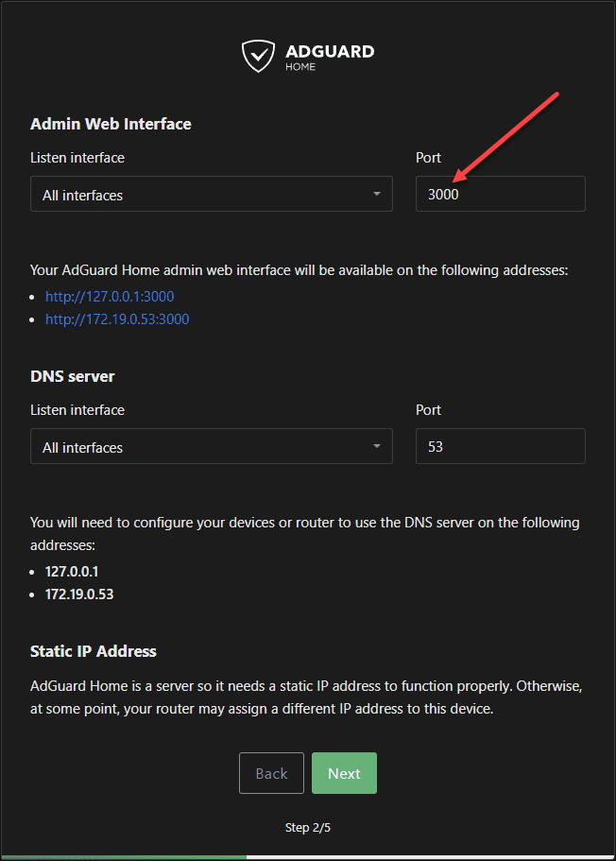Click the arrow on Admin Web Interface dropdown
Image resolution: width=616 pixels, height=861 pixels.
[x=376, y=194]
